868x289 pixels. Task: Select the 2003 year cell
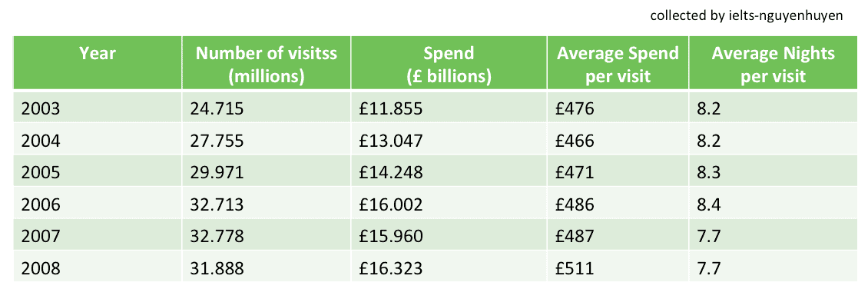coord(98,108)
